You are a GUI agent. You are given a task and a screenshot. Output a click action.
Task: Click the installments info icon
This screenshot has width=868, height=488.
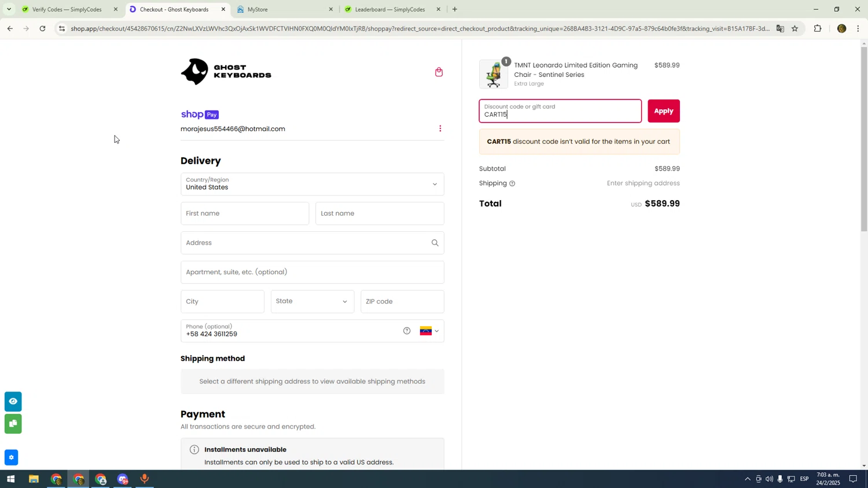pyautogui.click(x=194, y=450)
